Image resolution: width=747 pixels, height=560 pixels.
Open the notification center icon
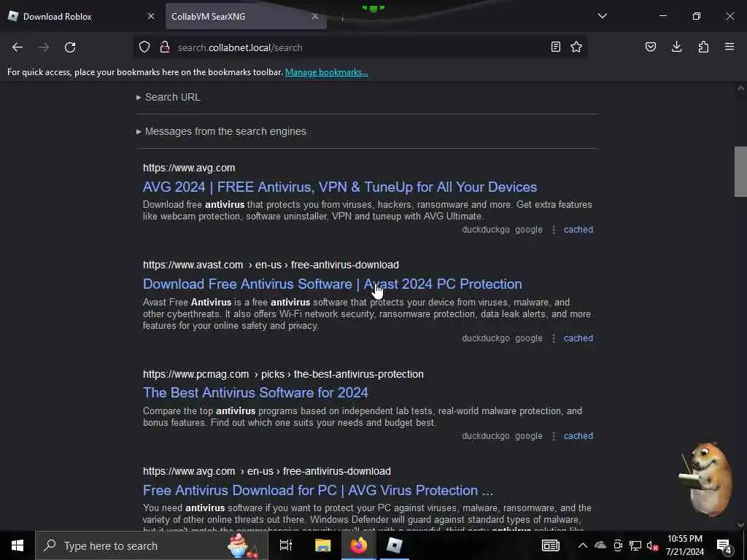click(x=724, y=545)
